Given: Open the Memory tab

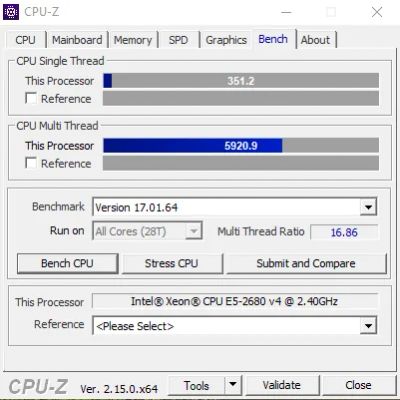Looking at the screenshot, I should tap(133, 40).
